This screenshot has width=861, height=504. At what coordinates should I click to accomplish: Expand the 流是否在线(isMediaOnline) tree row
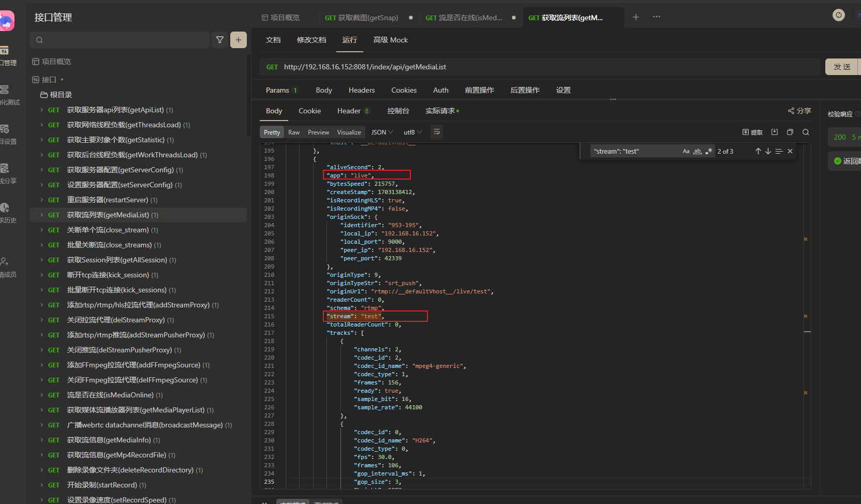point(42,395)
